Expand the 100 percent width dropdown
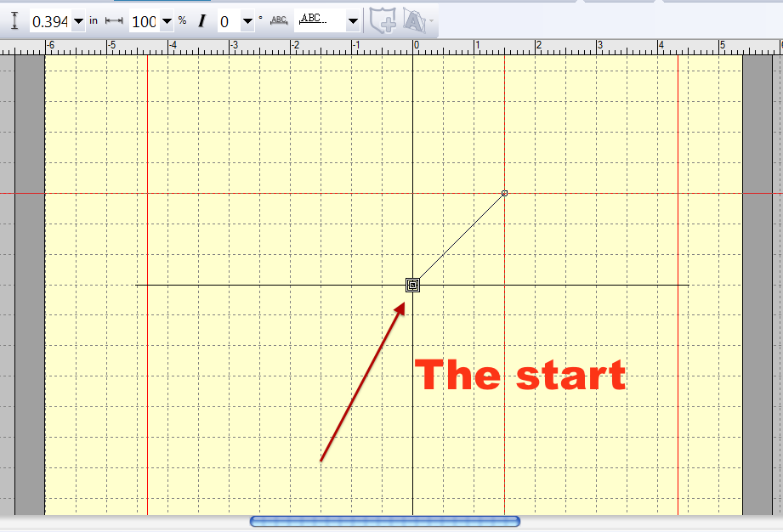 coord(167,21)
